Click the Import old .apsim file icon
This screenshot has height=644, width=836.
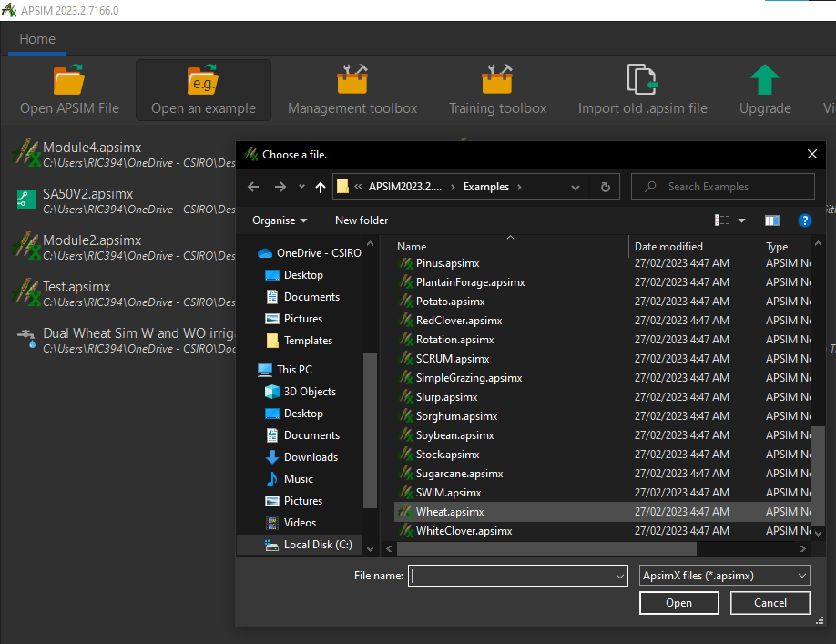coord(642,79)
